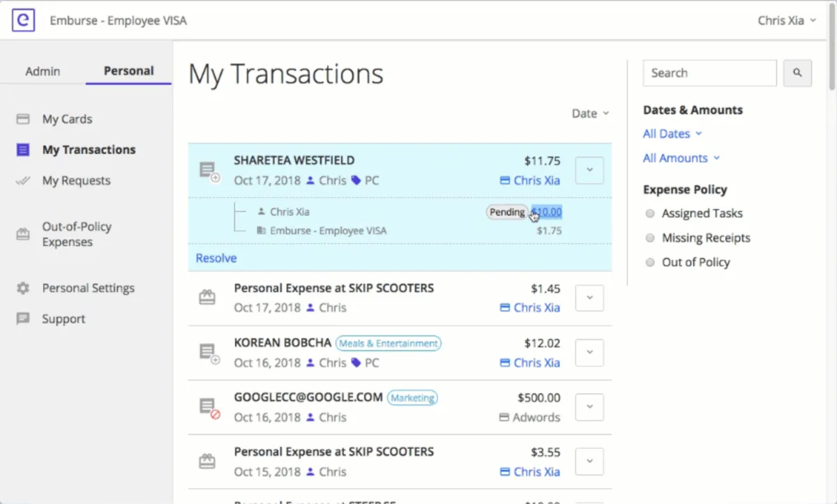This screenshot has height=504, width=837.
Task: Click the Support chat bubble icon
Action: [x=23, y=319]
